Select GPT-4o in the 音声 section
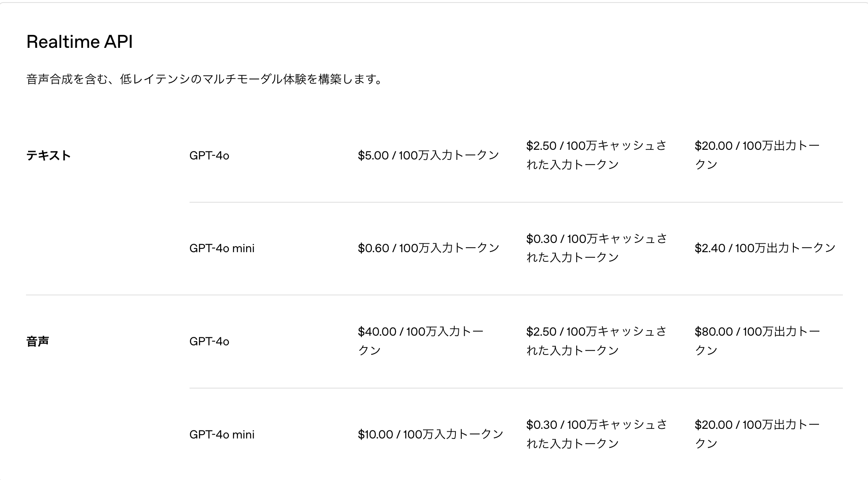 point(209,341)
